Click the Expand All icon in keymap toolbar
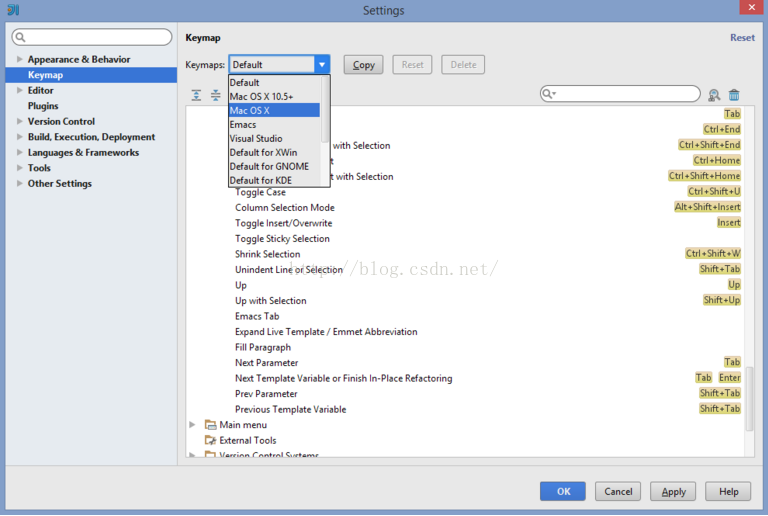 (196, 95)
